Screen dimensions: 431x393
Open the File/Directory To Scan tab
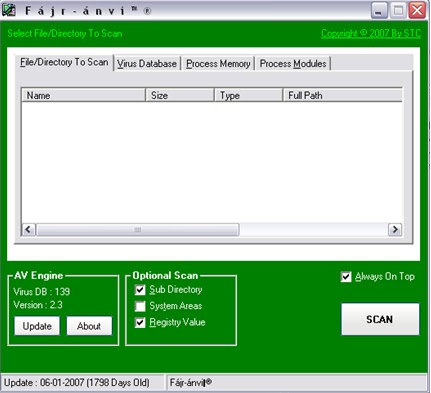pyautogui.click(x=64, y=62)
